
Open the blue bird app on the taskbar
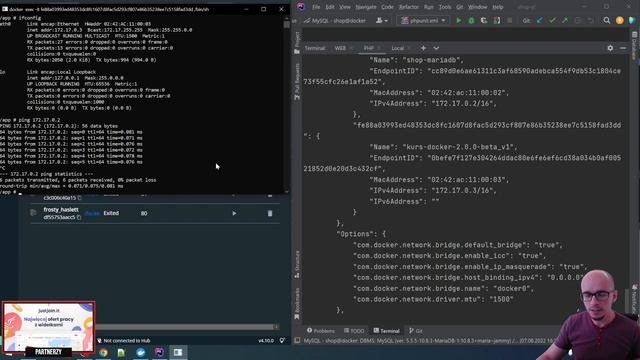click(x=140, y=353)
